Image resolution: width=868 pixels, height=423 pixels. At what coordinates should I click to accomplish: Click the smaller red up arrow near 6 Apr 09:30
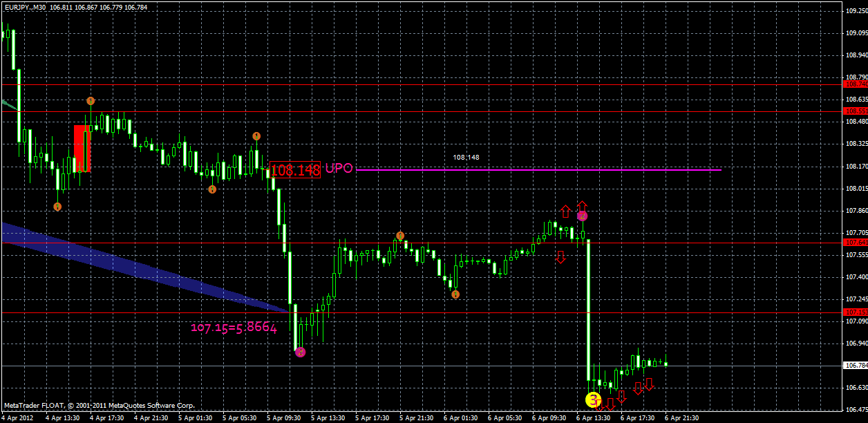pyautogui.click(x=566, y=210)
